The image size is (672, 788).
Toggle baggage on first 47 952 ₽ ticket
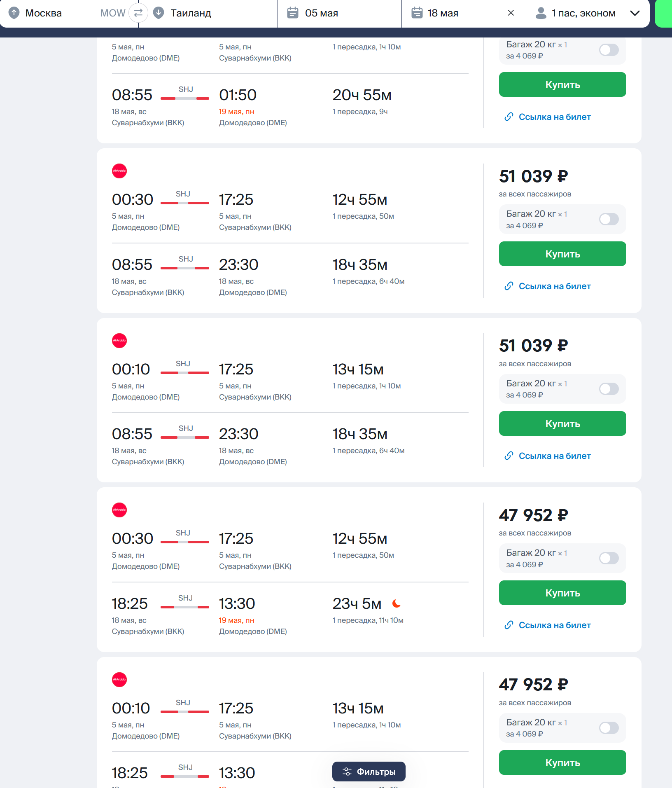pos(609,558)
